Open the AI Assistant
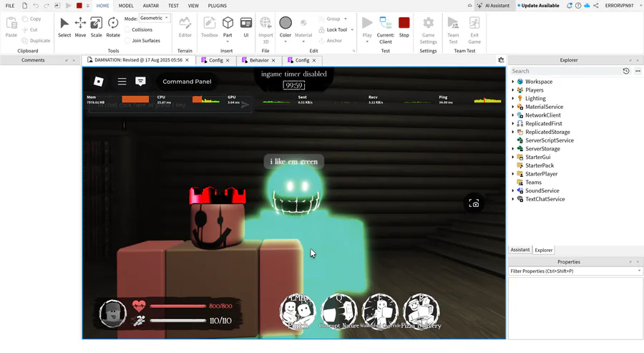The image size is (644, 353). click(493, 6)
